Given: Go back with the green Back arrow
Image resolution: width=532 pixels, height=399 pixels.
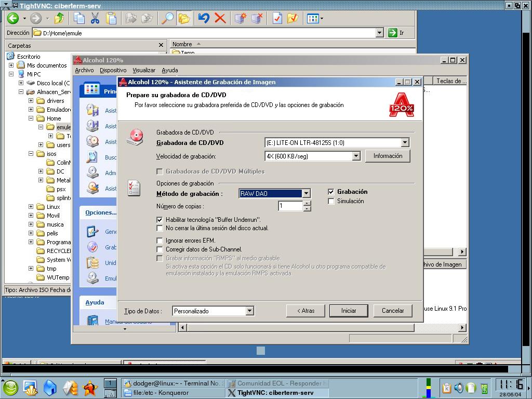Looking at the screenshot, I should [x=13, y=18].
